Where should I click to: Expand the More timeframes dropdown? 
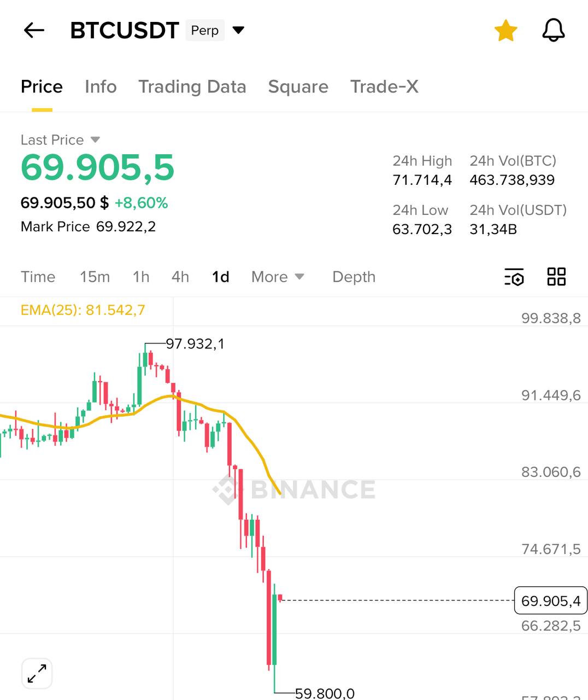[278, 277]
